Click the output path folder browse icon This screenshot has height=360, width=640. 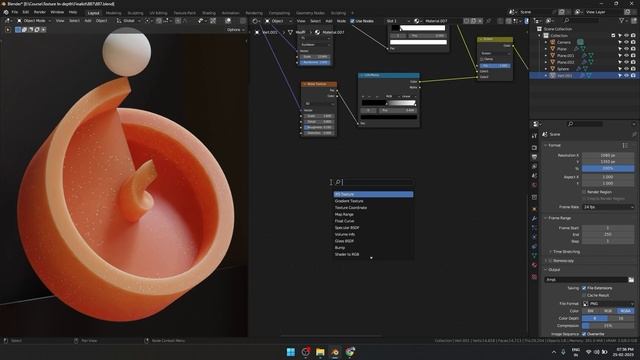pyautogui.click(x=631, y=280)
